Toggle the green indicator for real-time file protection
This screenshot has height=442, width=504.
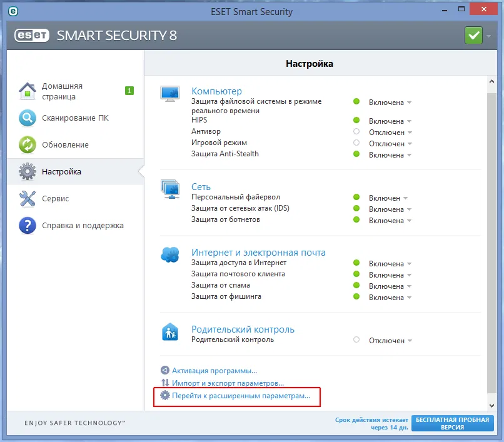coord(356,101)
